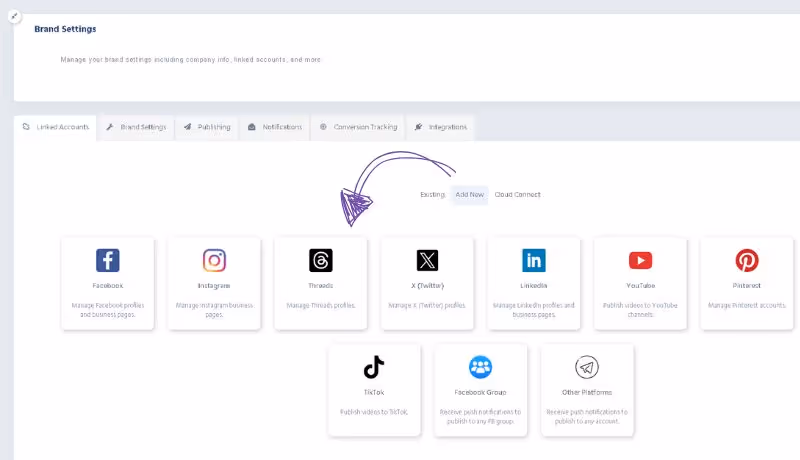This screenshot has height=460, width=800.
Task: Click the TikTok card title text
Action: pos(374,392)
